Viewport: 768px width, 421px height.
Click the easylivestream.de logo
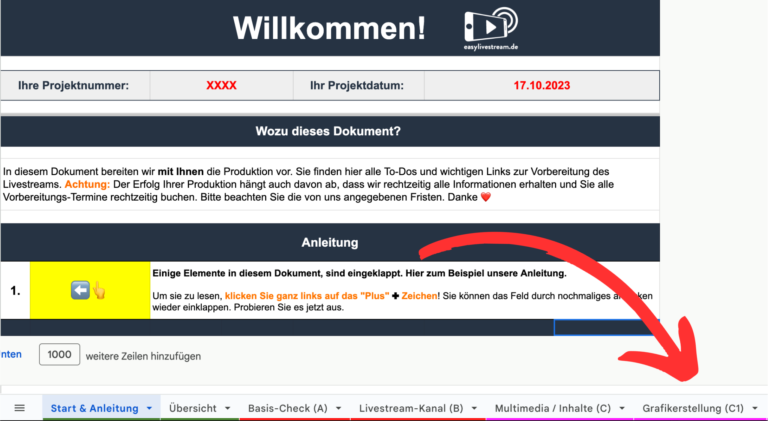click(x=491, y=29)
